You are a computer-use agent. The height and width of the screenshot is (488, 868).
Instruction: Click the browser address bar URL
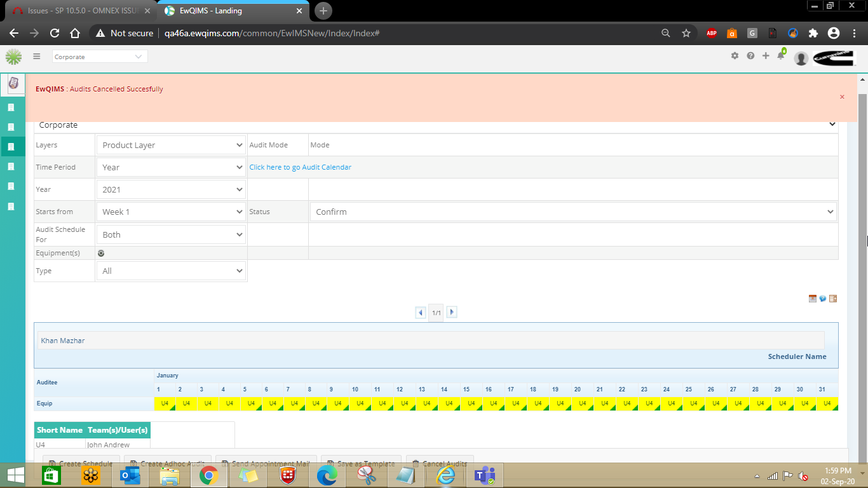tap(272, 33)
